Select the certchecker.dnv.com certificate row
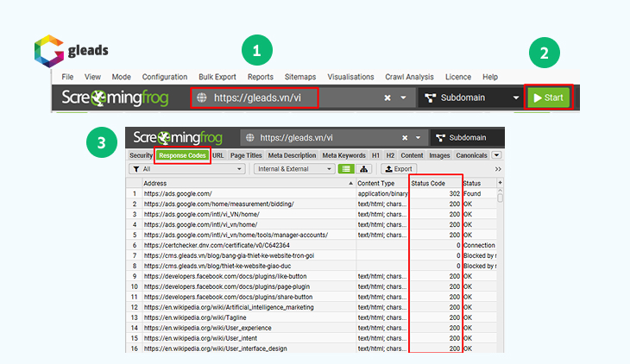 (x=312, y=246)
